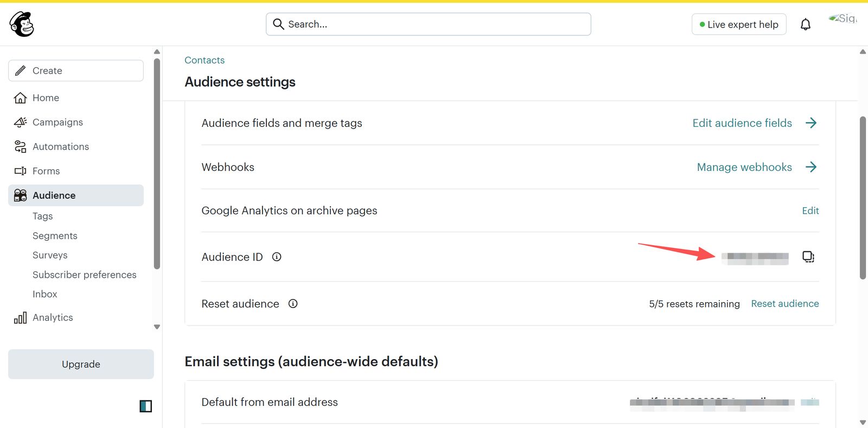The height and width of the screenshot is (428, 868).
Task: Collapse the sidebar with the panel icon
Action: (x=146, y=406)
